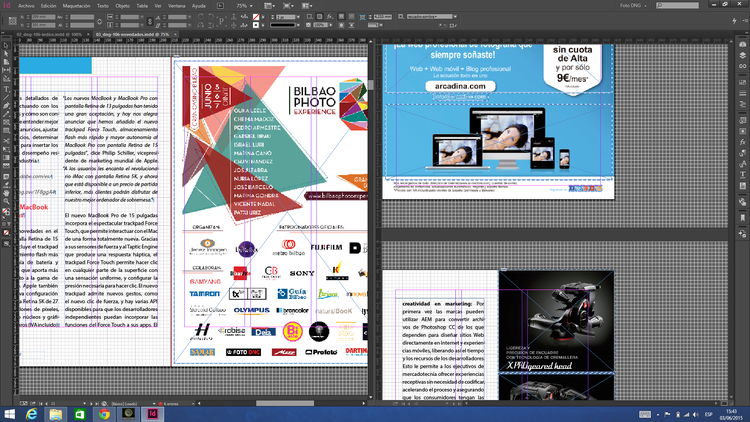Image resolution: width=750 pixels, height=422 pixels.
Task: Select the Direct Selection tool
Action: pos(6,54)
